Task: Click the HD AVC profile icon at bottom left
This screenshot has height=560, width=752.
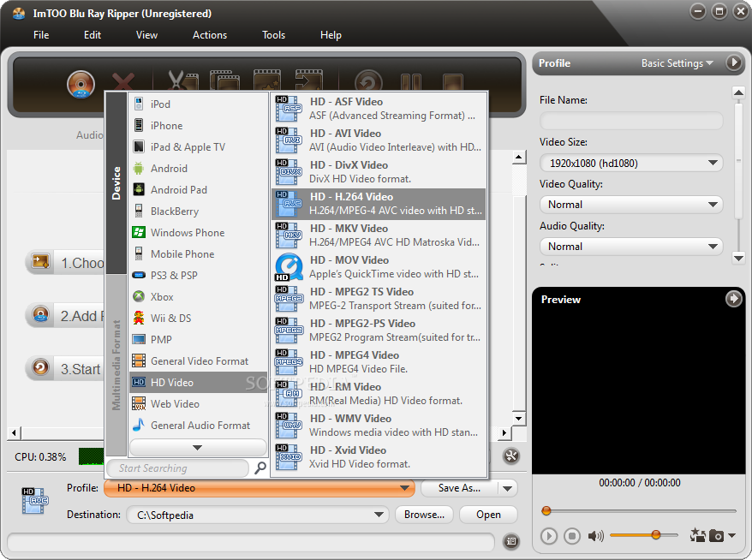Action: [x=35, y=501]
